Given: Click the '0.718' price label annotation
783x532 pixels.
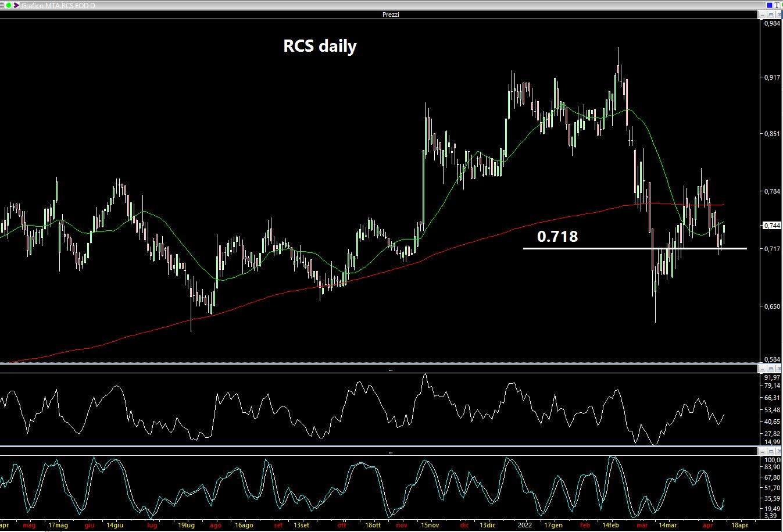Looking at the screenshot, I should pyautogui.click(x=557, y=236).
